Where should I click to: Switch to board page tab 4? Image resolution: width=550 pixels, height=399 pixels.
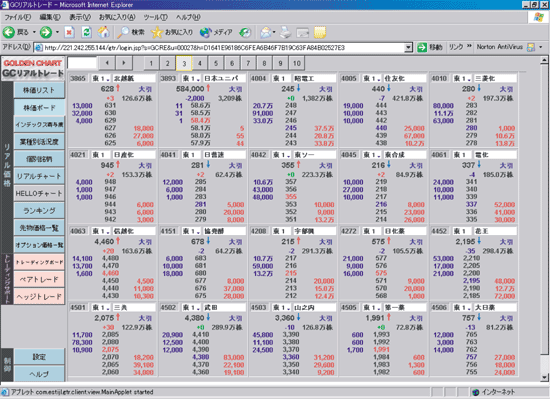(200, 63)
